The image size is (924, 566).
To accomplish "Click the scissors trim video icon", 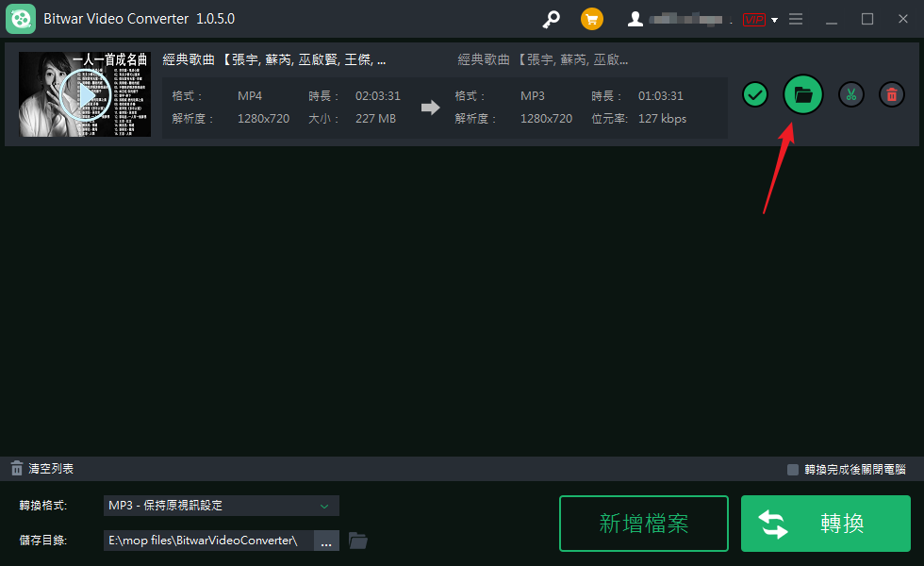I will (850, 94).
